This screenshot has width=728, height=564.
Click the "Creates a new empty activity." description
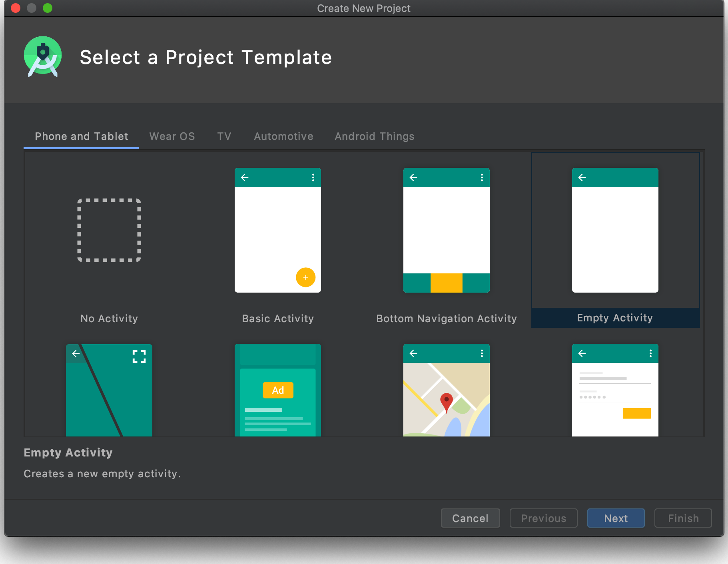click(102, 474)
